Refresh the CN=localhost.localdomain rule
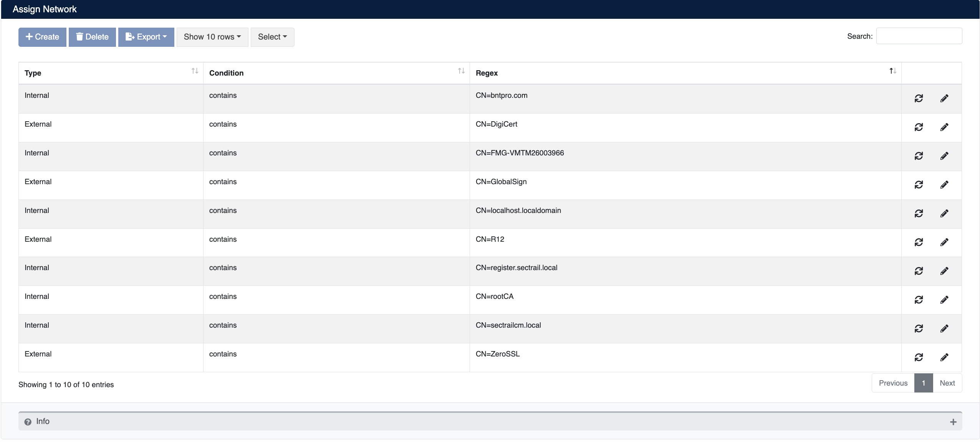The image size is (980, 442). 919,214
